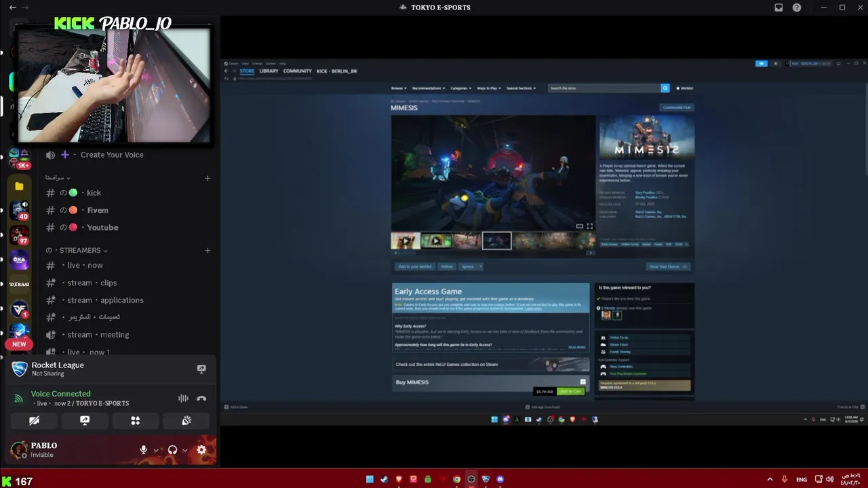Add channel to the category above kick

click(x=208, y=178)
